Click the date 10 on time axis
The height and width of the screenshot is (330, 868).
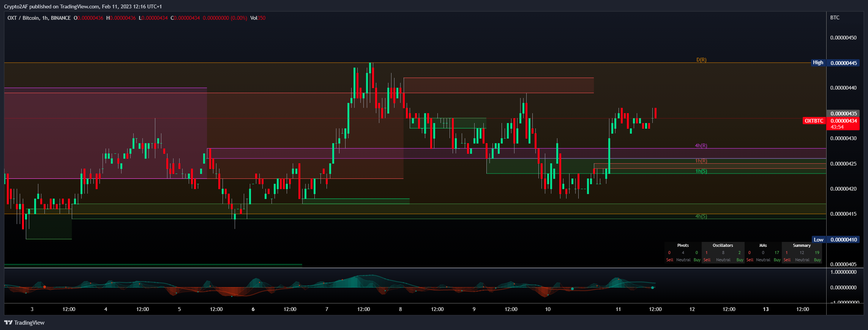point(548,309)
